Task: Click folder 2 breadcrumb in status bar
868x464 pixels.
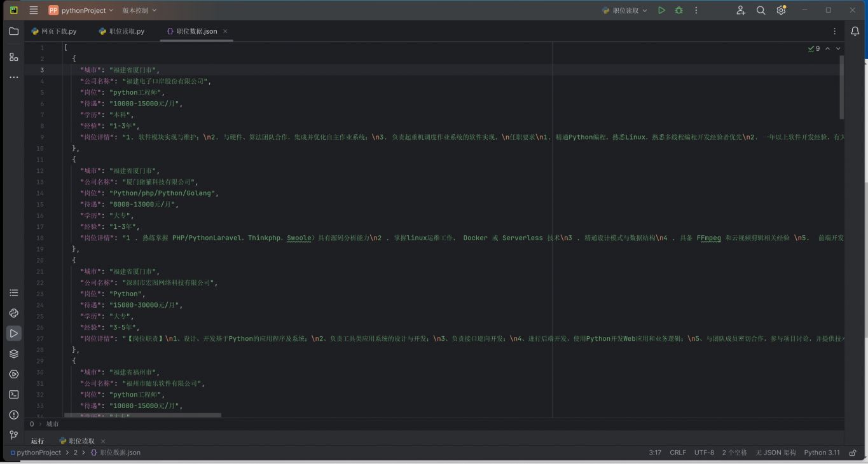Action: [x=75, y=453]
